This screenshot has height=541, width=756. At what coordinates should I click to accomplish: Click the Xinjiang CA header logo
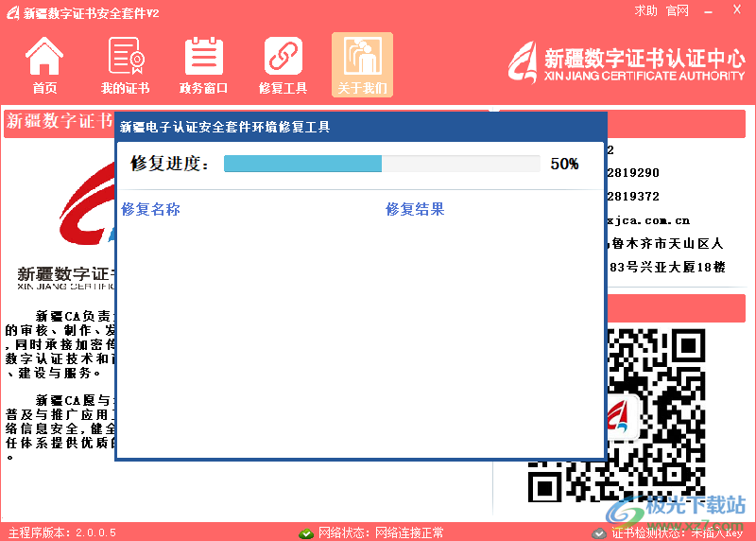627,62
